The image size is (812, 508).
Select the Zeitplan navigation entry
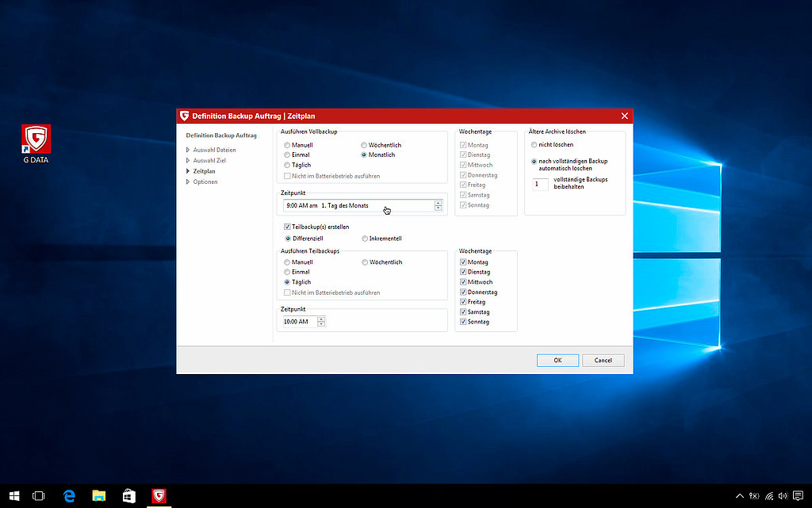point(204,171)
